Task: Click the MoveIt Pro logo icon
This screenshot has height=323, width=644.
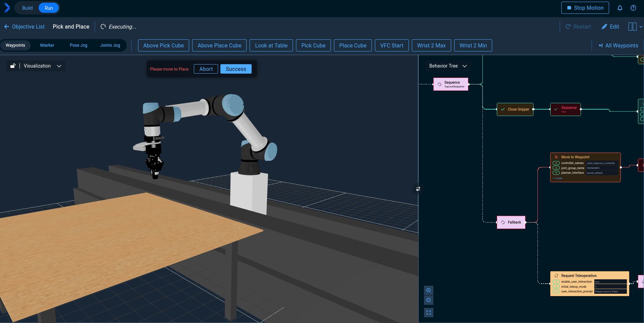Action: tap(7, 8)
